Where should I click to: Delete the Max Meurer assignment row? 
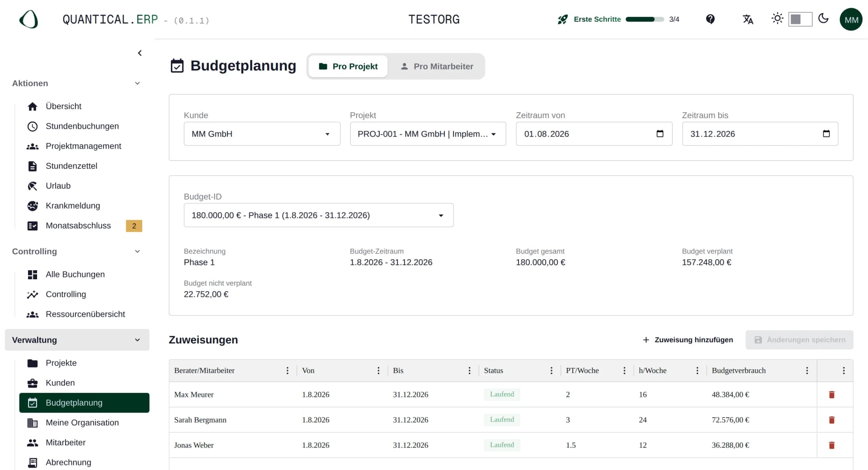831,395
